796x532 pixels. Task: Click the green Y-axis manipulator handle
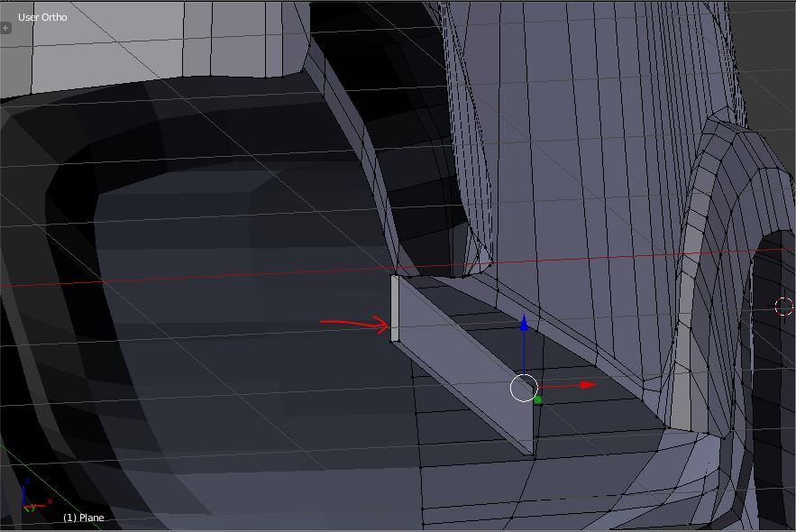(537, 400)
